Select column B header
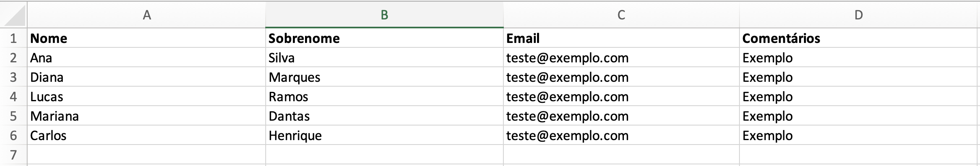Screen dimensions: 980x166 tap(384, 15)
